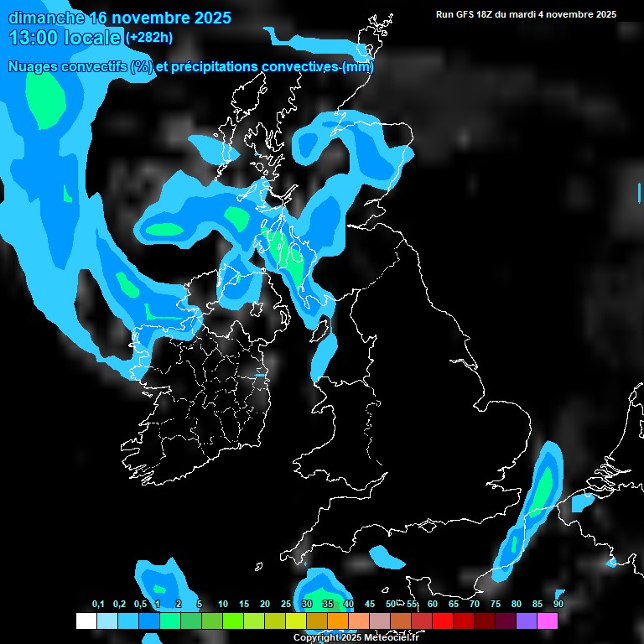Viewport: 644px width, 644px height.
Task: Click the dark maroon swatch below 70
Action: pyautogui.click(x=485, y=621)
